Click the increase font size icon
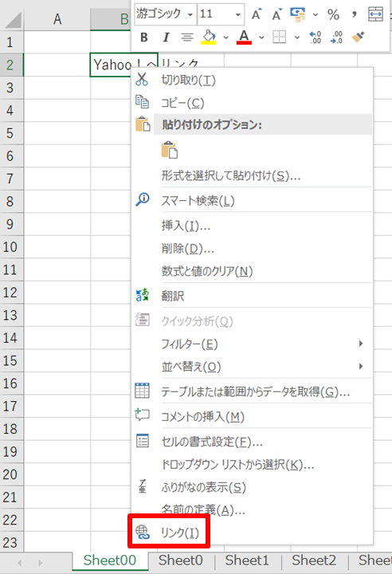Image resolution: width=392 pixels, height=574 pixels. click(x=256, y=14)
